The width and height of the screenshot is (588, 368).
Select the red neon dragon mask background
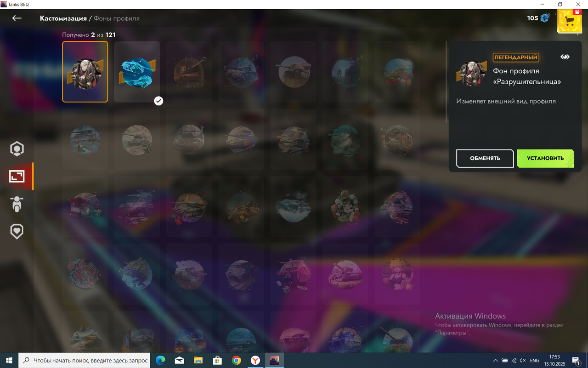point(85,275)
